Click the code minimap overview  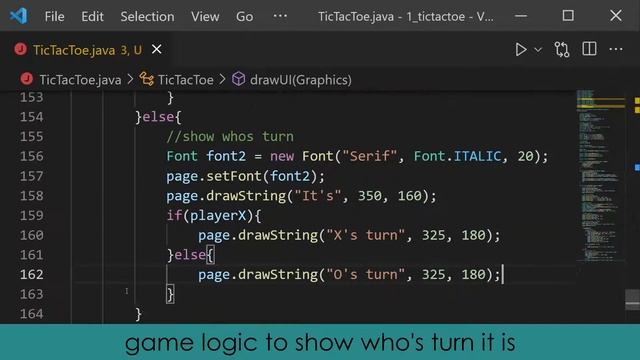pos(600,176)
